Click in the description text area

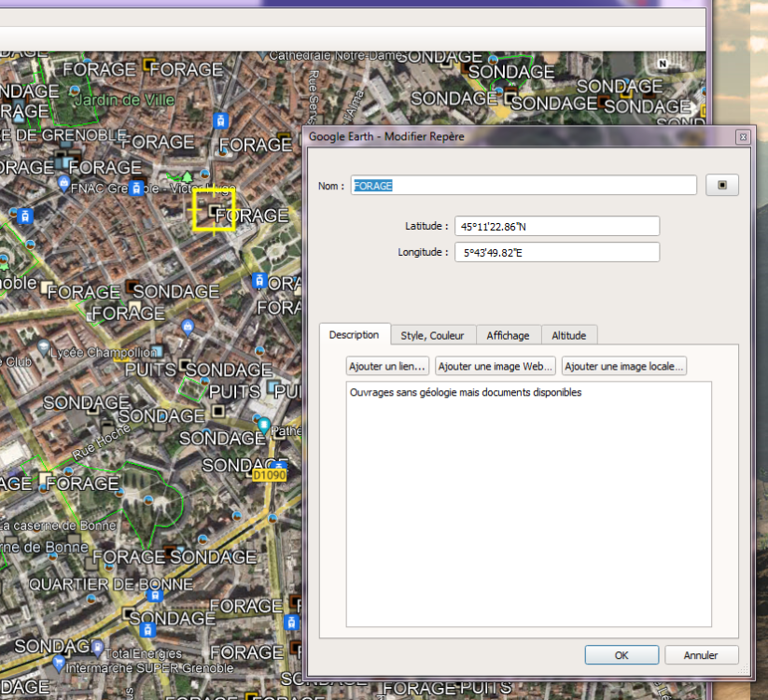tap(528, 504)
